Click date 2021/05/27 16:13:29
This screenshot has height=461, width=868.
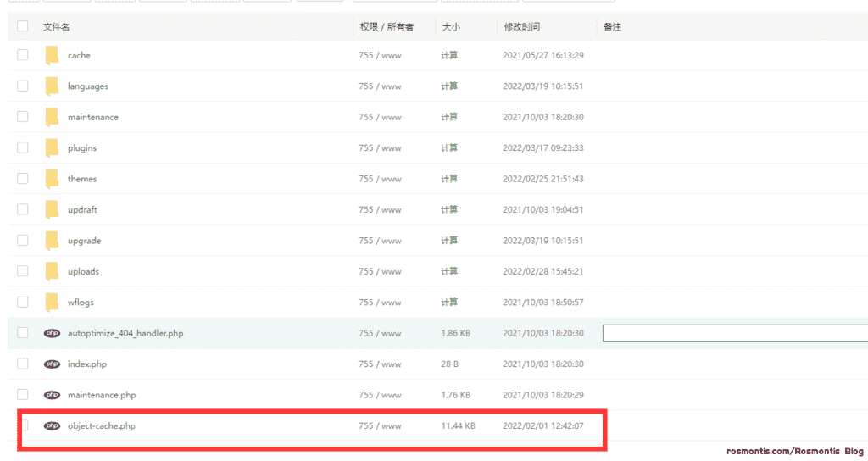tap(543, 55)
